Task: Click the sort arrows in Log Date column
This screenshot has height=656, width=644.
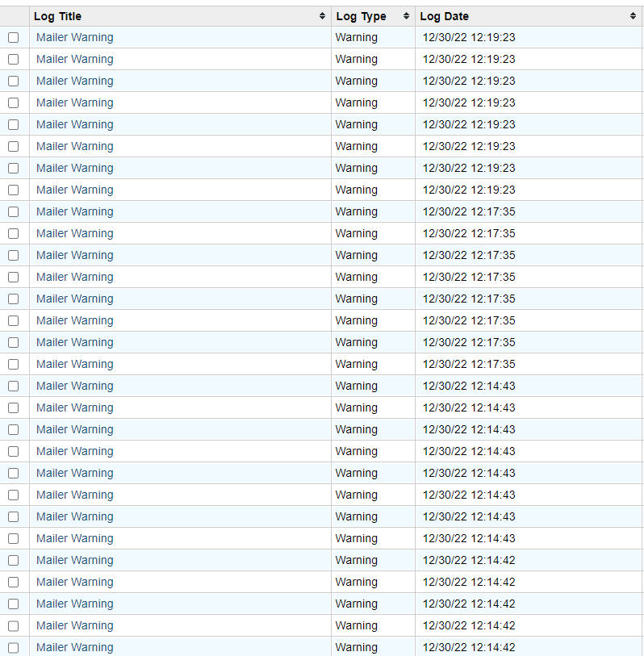Action: 633,16
